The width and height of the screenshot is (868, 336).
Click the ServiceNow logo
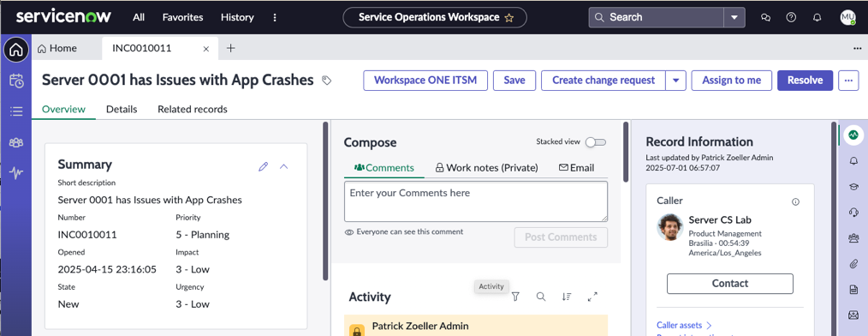[x=63, y=16]
